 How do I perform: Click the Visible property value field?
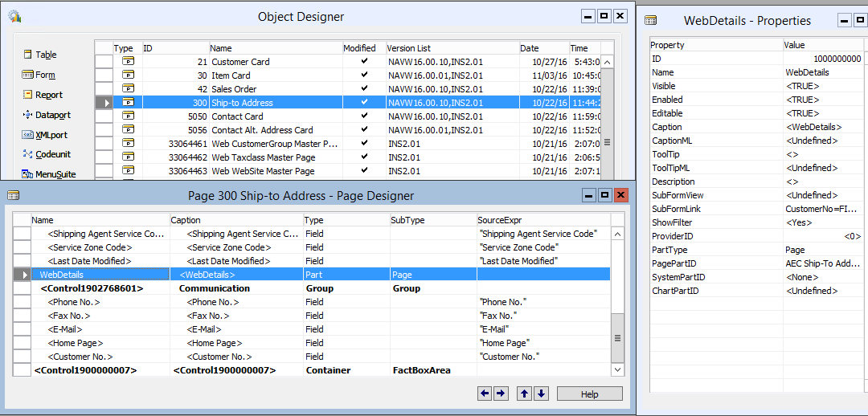(824, 86)
